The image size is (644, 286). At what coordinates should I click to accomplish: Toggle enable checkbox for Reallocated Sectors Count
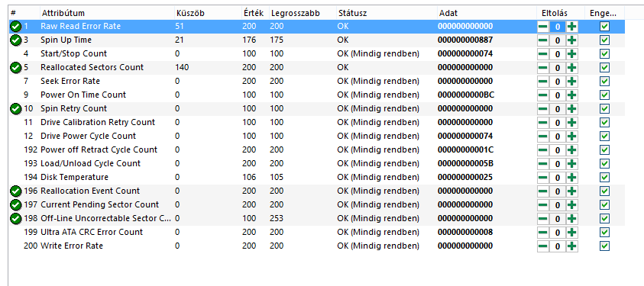click(x=604, y=68)
